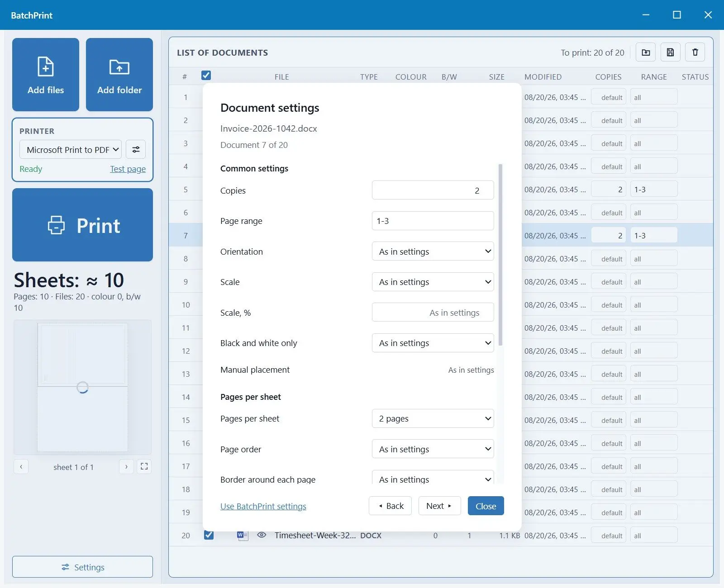Image resolution: width=724 pixels, height=588 pixels.
Task: Clear the list with trash icon
Action: coord(695,52)
